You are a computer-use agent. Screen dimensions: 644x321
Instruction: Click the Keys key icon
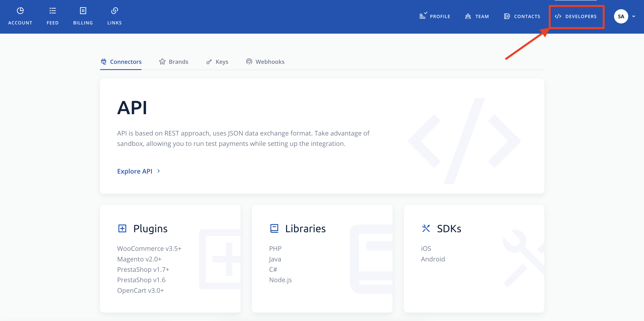point(209,62)
